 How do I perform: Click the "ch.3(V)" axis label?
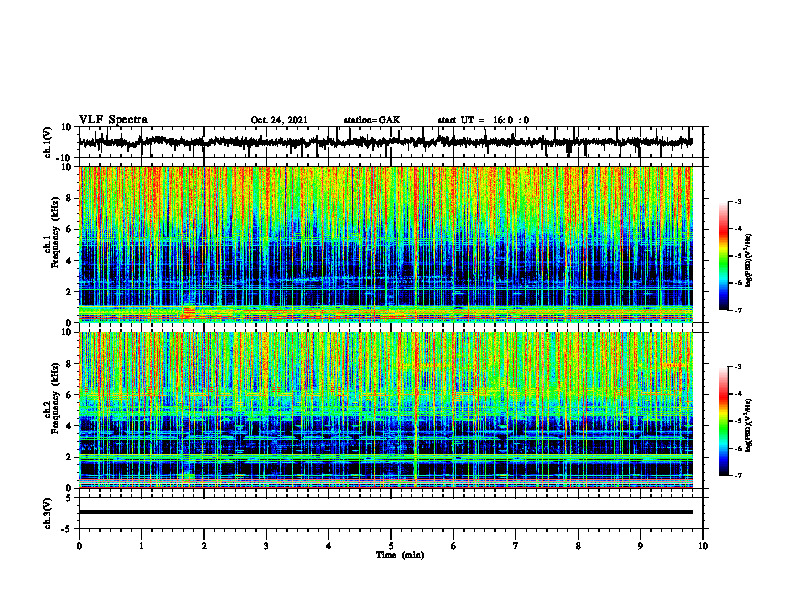point(48,513)
